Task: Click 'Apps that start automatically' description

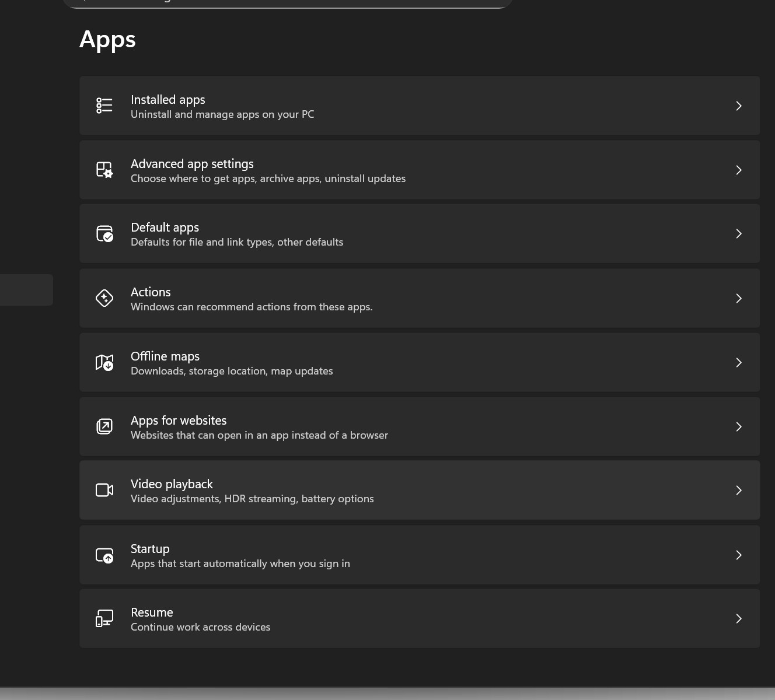Action: click(x=240, y=563)
